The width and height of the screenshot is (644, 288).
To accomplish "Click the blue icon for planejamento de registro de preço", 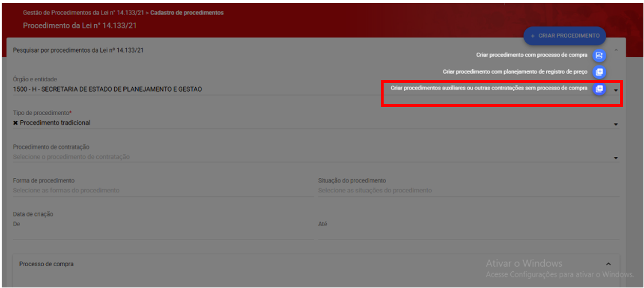I will 599,72.
